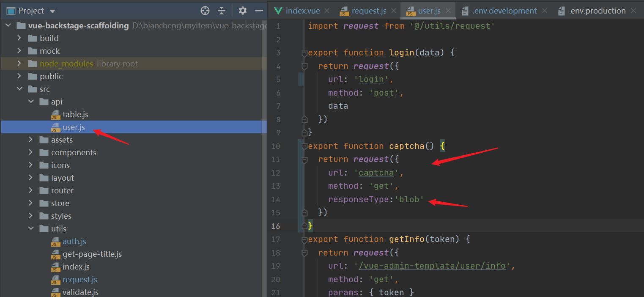Open validate.js file in tree
Viewport: 644px width, 297px height.
[x=80, y=292]
